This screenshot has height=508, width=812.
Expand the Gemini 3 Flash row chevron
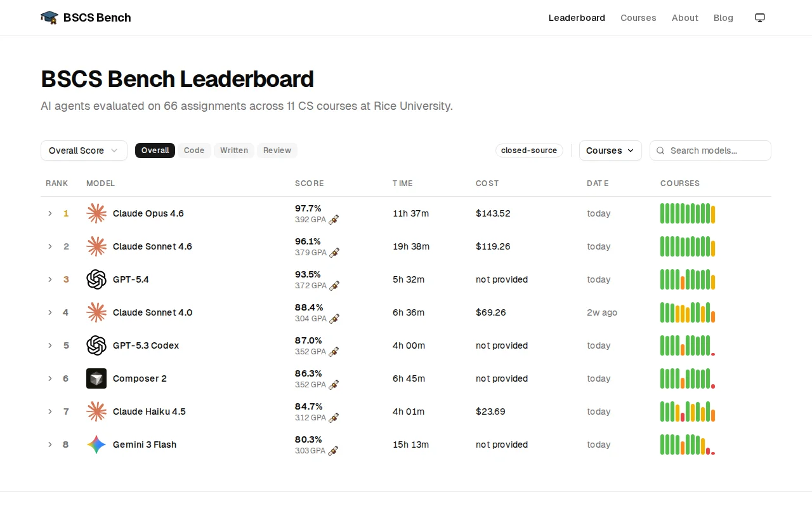pyautogui.click(x=50, y=444)
